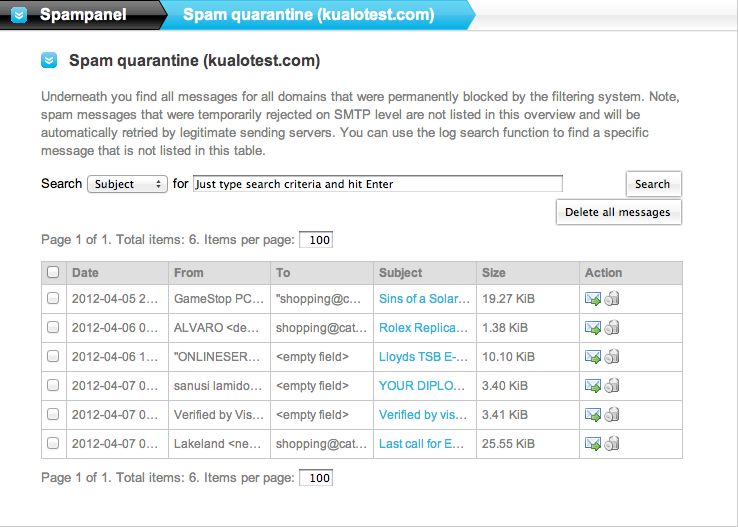This screenshot has width=738, height=527.
Task: Check the Lakeland message row
Action: 53,443
